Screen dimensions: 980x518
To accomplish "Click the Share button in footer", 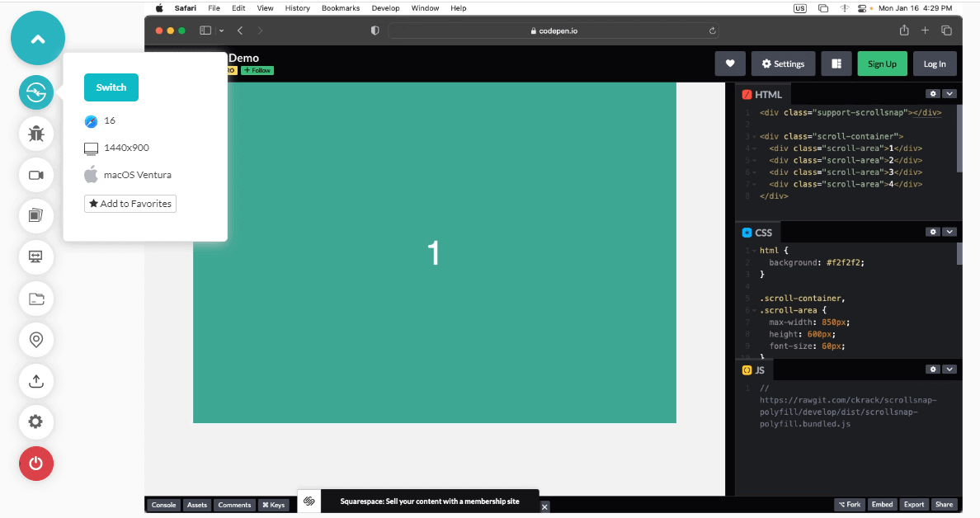I will coord(944,504).
